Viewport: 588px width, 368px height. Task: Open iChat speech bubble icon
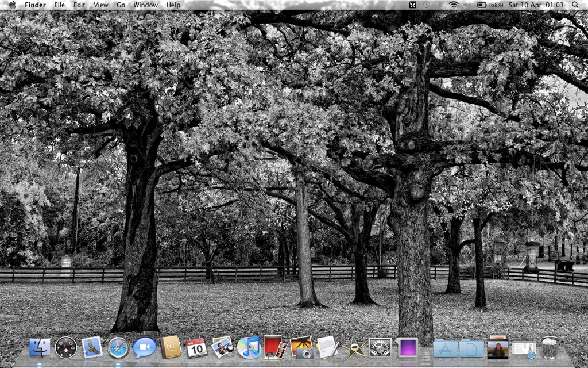144,347
